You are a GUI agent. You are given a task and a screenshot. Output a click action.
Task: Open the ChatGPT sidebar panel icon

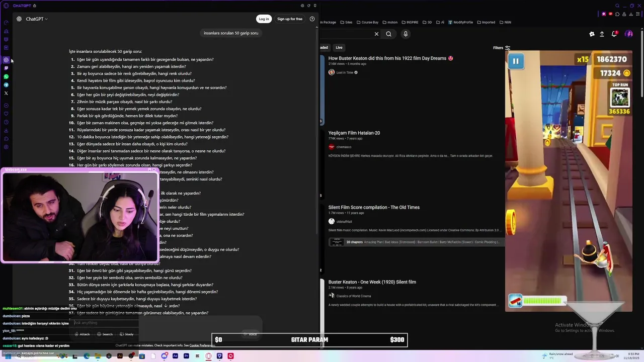point(6,60)
